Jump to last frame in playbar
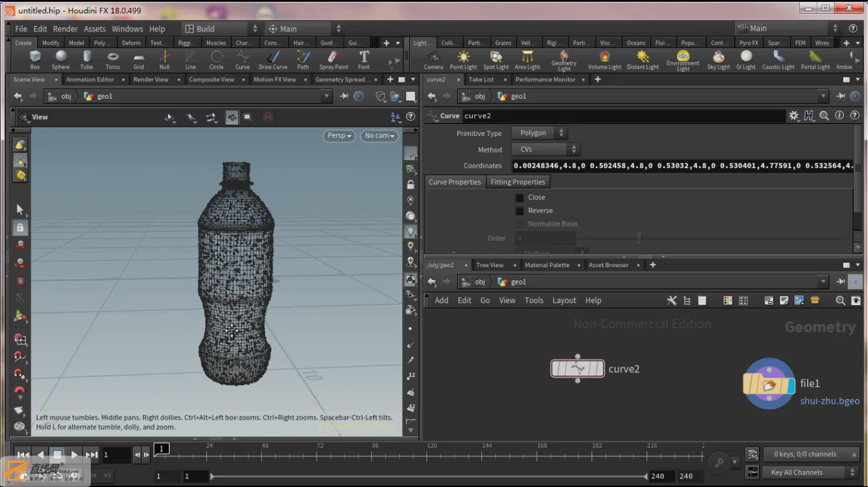 (x=91, y=455)
